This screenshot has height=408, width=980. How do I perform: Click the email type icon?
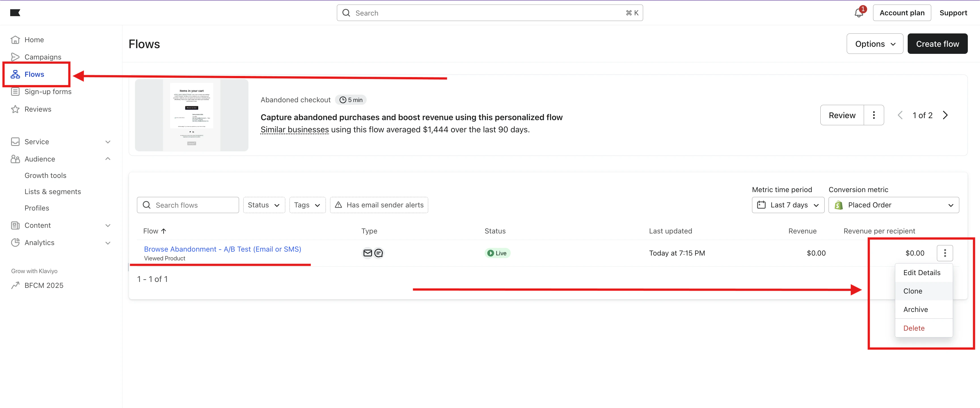point(367,253)
